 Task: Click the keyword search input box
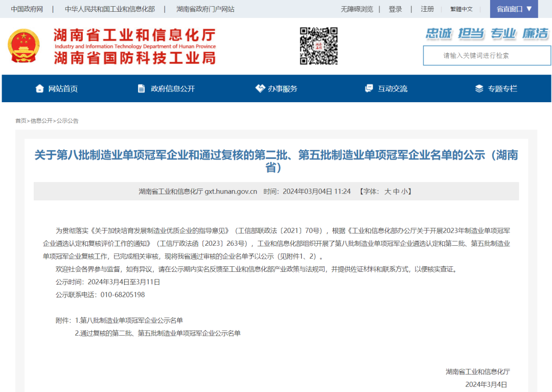(486, 55)
